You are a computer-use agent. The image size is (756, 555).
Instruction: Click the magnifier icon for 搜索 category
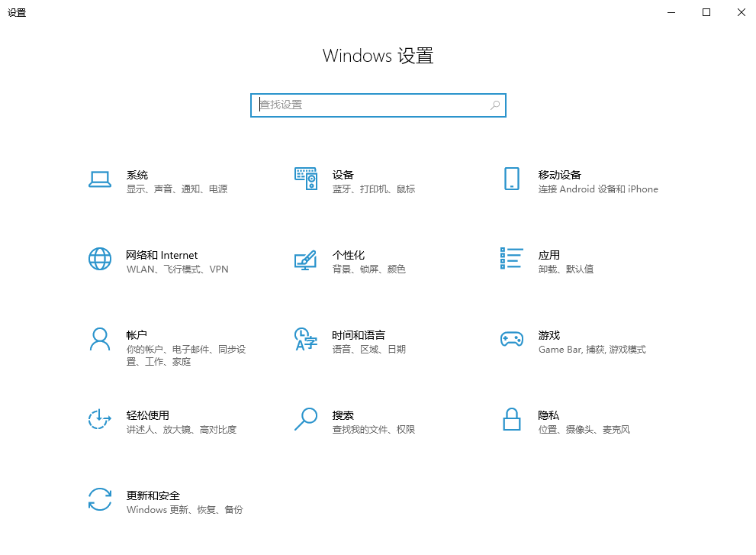click(x=305, y=419)
